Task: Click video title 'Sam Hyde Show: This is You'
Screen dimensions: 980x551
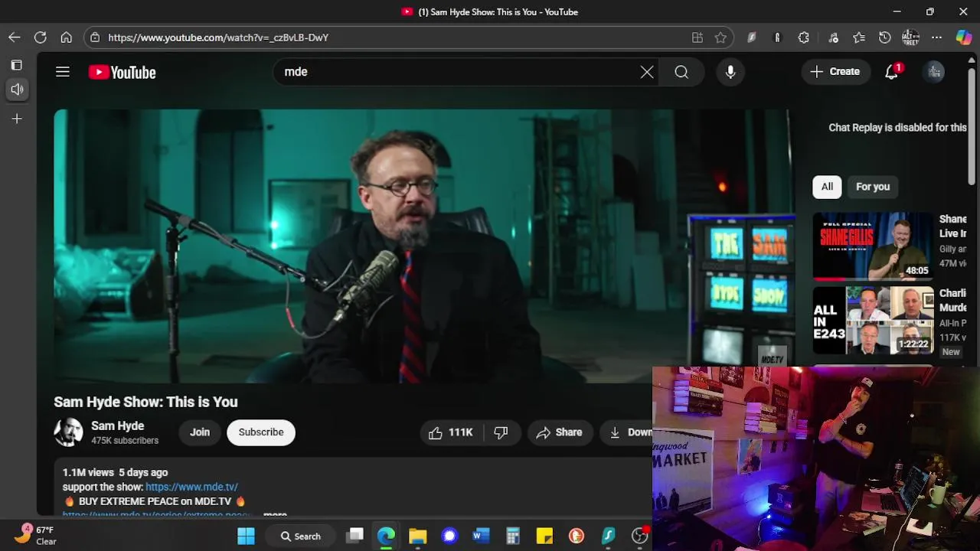Action: 145,402
